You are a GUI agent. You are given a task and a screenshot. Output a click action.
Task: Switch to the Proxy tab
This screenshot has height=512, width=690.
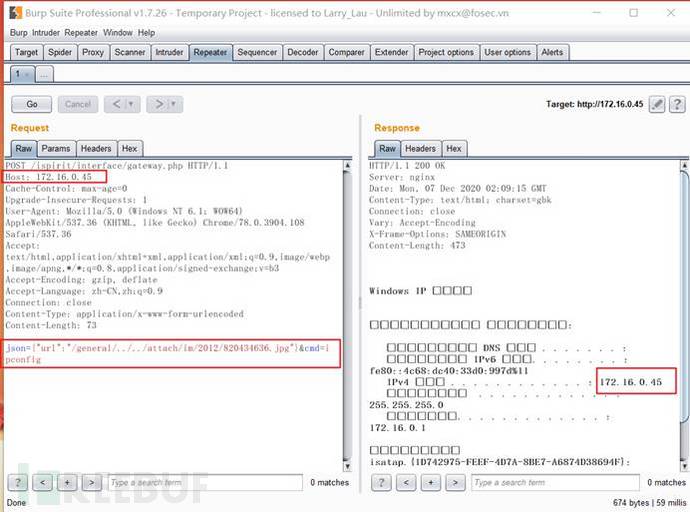coord(92,52)
